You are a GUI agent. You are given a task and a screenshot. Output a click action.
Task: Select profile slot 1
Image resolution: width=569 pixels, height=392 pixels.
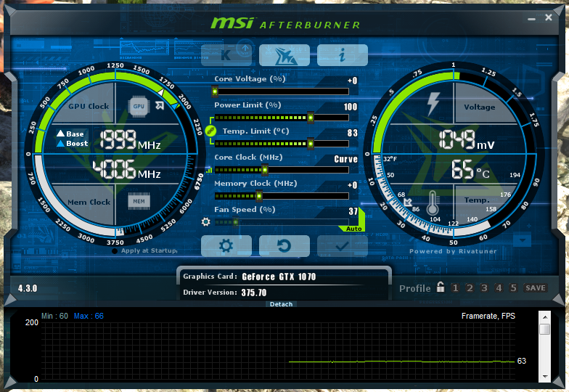point(456,287)
